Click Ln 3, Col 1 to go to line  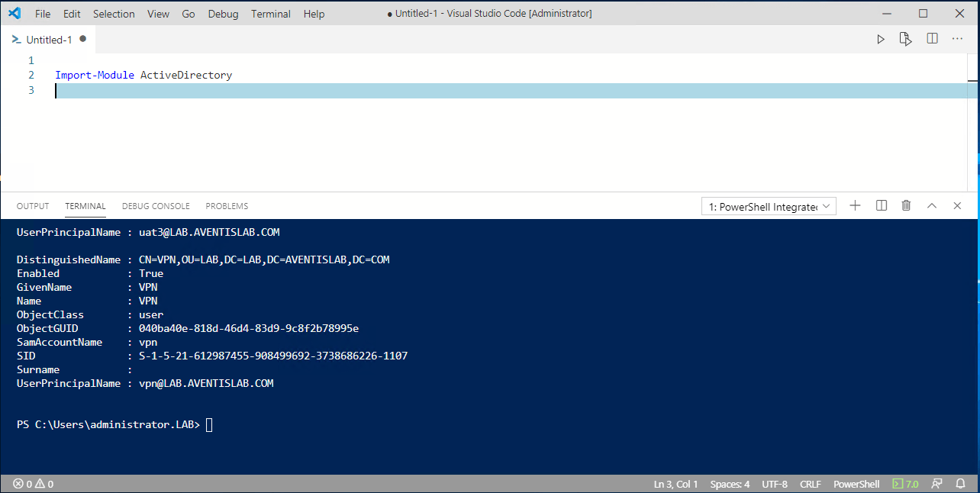click(x=675, y=483)
